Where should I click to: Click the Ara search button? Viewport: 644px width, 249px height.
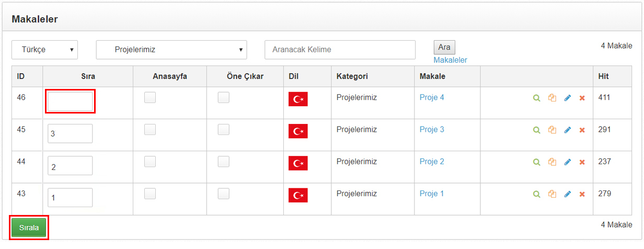(444, 47)
